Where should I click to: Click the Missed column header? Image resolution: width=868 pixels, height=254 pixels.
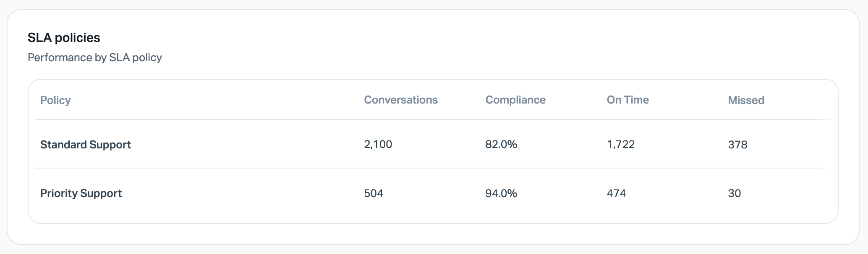(x=746, y=100)
